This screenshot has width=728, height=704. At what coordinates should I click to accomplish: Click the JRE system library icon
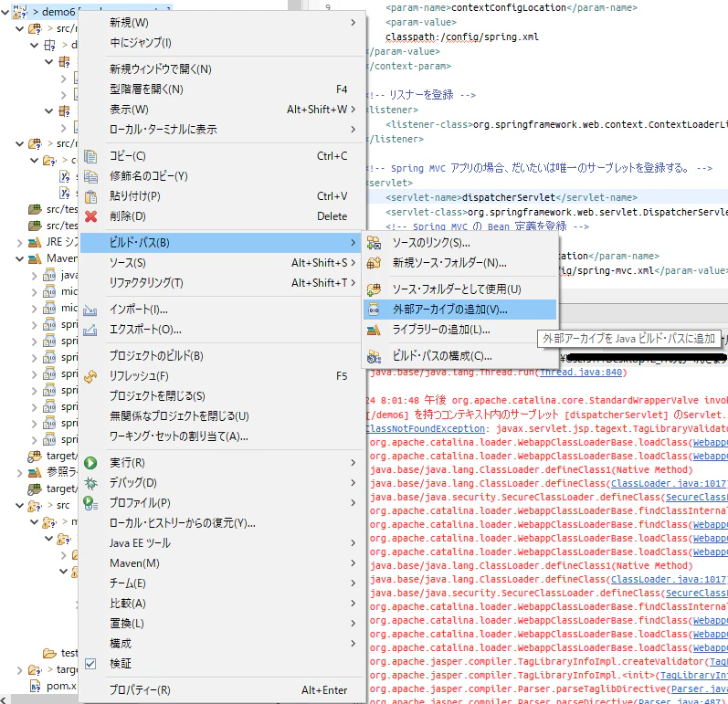(35, 242)
